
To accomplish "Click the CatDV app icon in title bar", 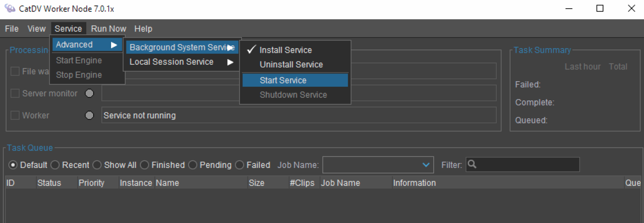I will coord(9,9).
